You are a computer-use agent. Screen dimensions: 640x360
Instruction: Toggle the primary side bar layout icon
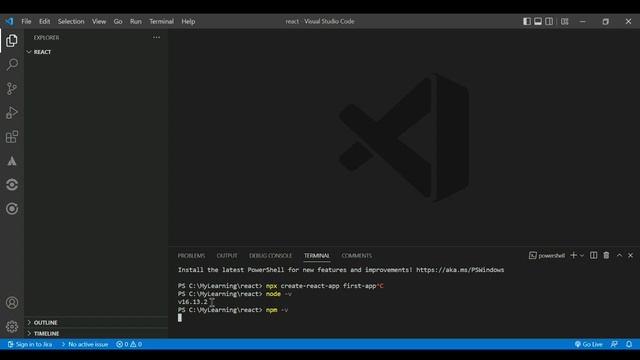tap(527, 21)
